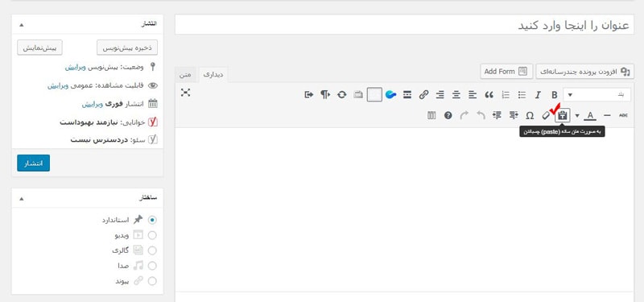Open the paragraph format dropdown

pyautogui.click(x=597, y=95)
